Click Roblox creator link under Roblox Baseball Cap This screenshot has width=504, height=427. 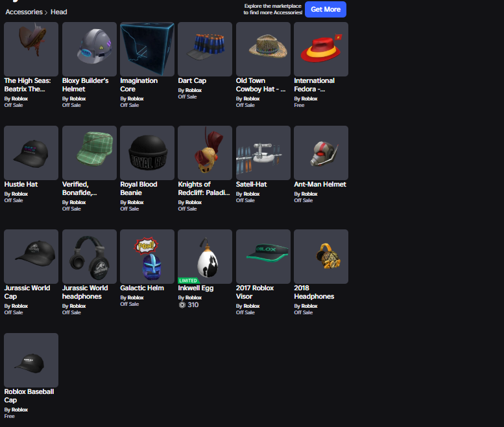(x=19, y=410)
